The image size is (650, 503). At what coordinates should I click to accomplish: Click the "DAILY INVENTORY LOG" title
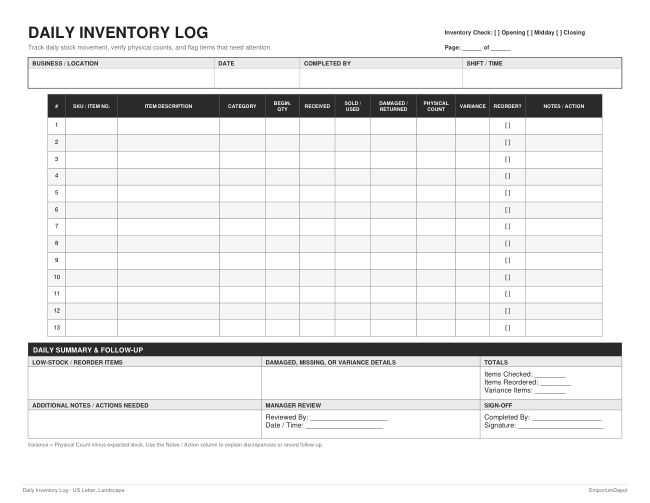click(118, 33)
